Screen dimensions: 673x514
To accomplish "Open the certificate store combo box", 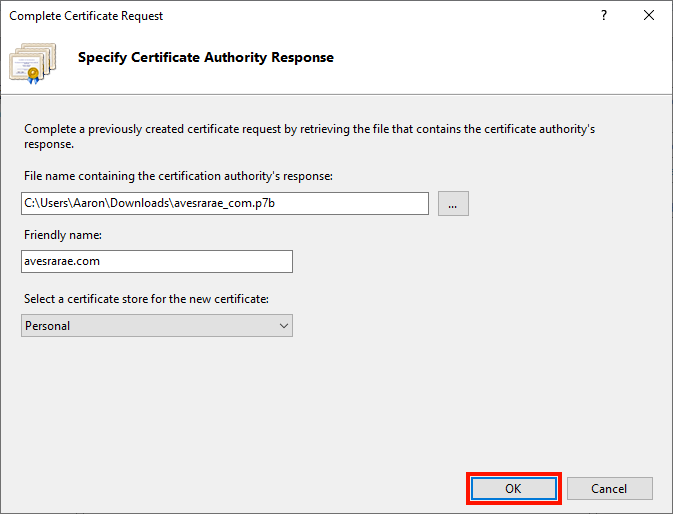I will pos(156,325).
